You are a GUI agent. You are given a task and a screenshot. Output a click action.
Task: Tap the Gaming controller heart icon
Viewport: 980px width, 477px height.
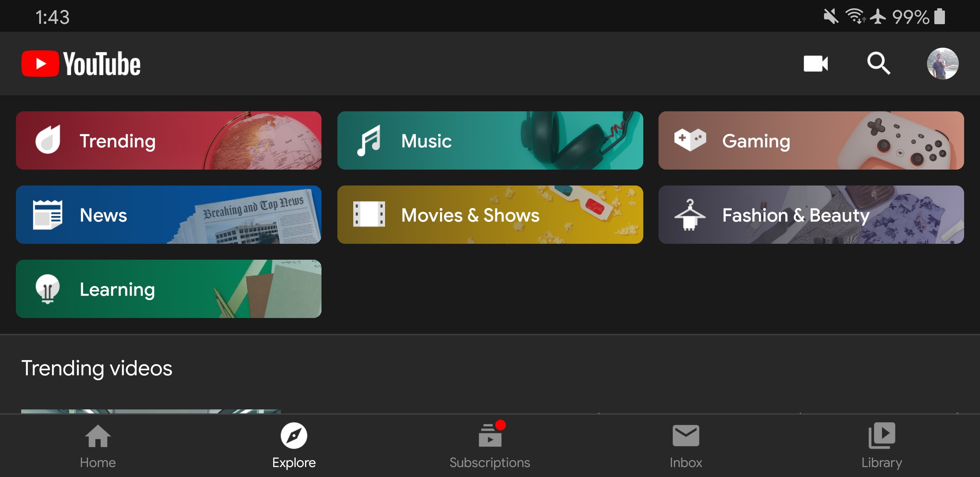pyautogui.click(x=690, y=140)
